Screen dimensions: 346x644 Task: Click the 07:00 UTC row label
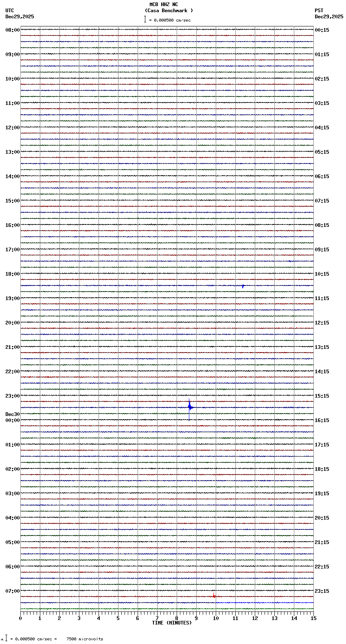tap(13, 591)
